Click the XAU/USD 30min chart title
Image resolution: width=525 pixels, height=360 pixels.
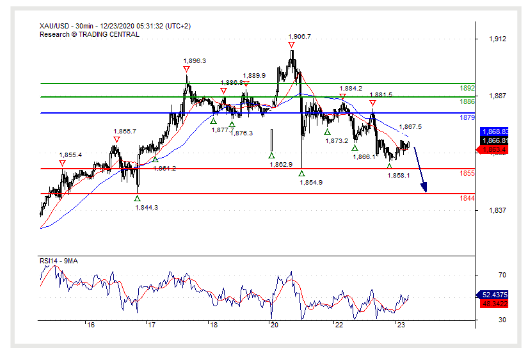coord(115,26)
